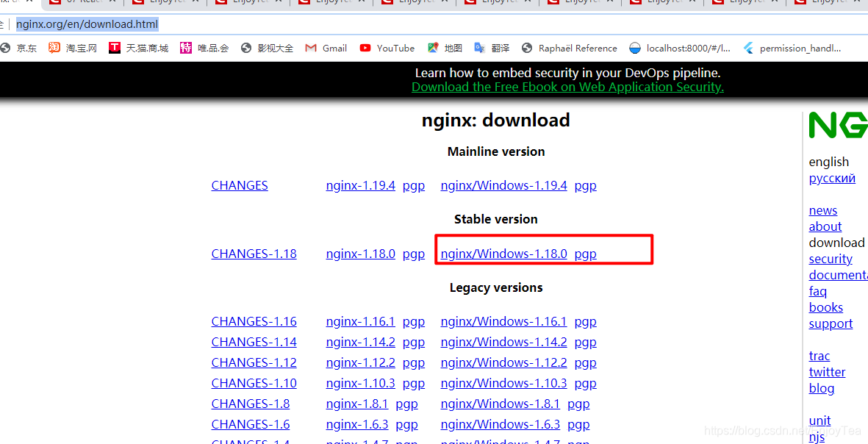This screenshot has width=868, height=444.
Task: Download nginx/Windows-1.10.3
Action: (x=503, y=382)
